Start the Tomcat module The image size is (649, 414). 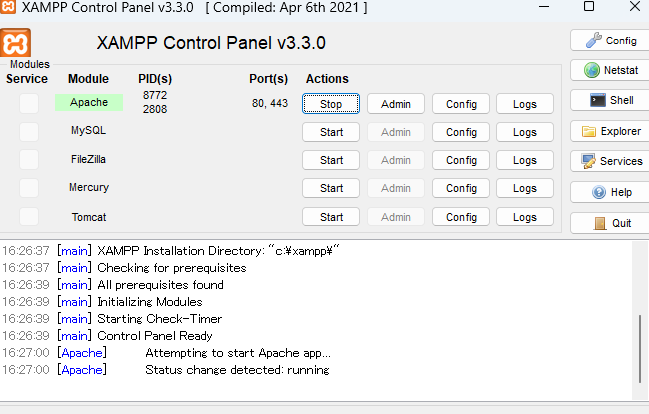coord(331,217)
